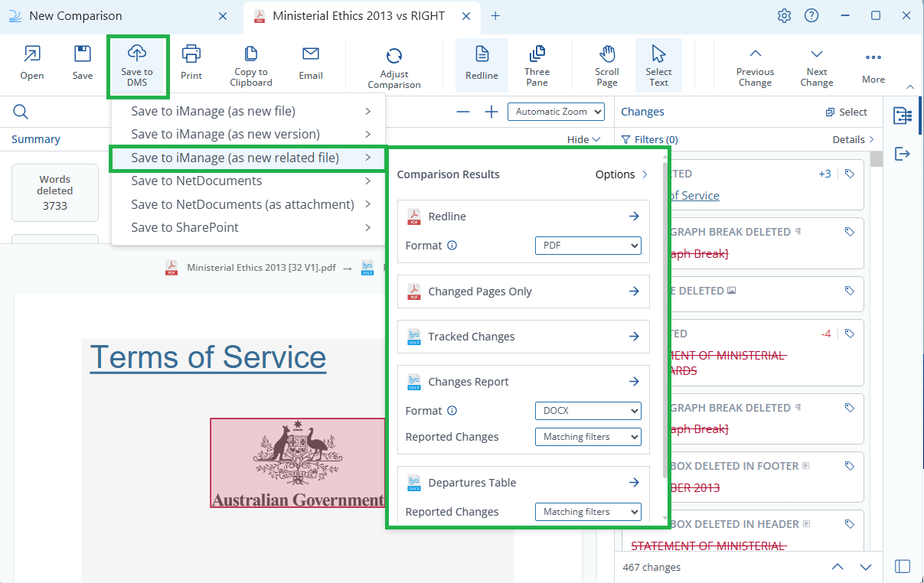Viewport: 924px width, 583px height.
Task: Click Changes Report Format info icon
Action: (x=452, y=411)
